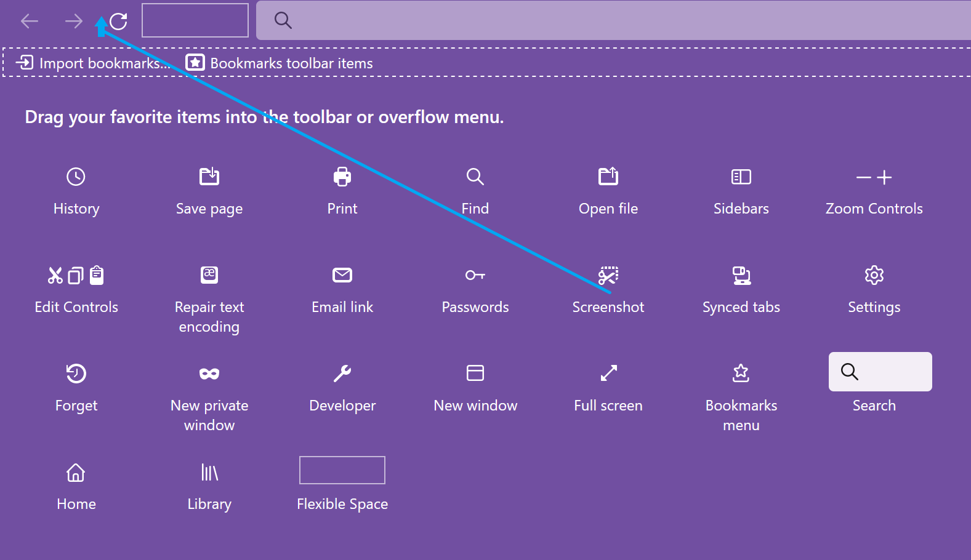Click the Reload button in toolbar
The width and height of the screenshot is (971, 560).
(119, 22)
